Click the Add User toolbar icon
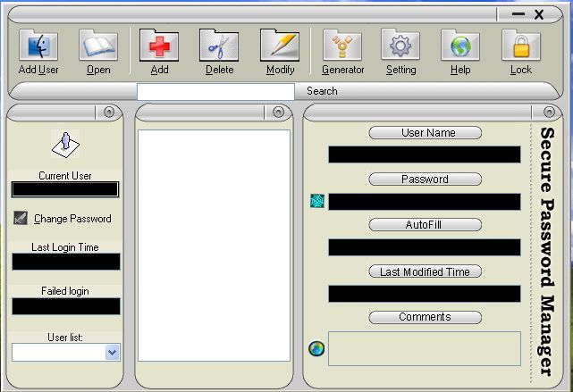573x392 pixels. [x=38, y=46]
